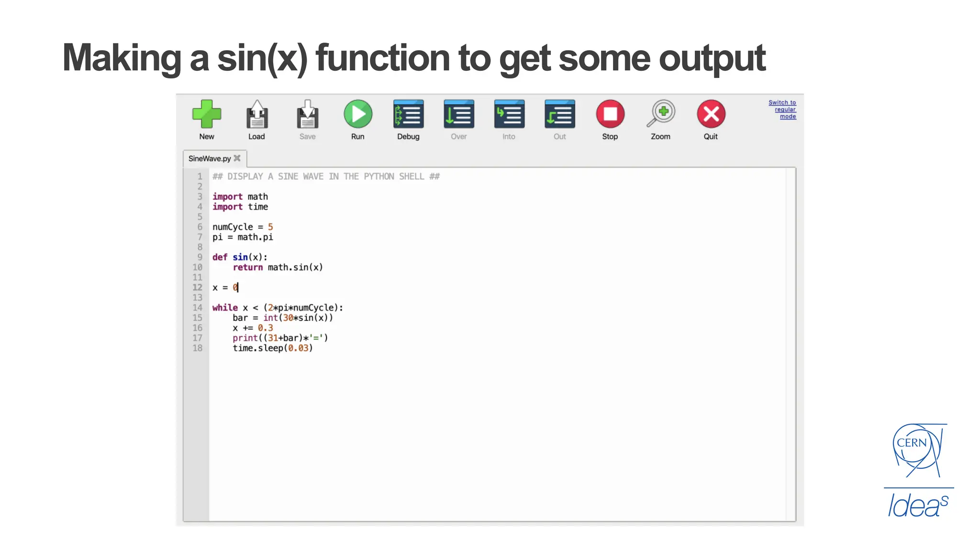The height and width of the screenshot is (551, 980).
Task: Activate the Zoom tool
Action: click(660, 114)
